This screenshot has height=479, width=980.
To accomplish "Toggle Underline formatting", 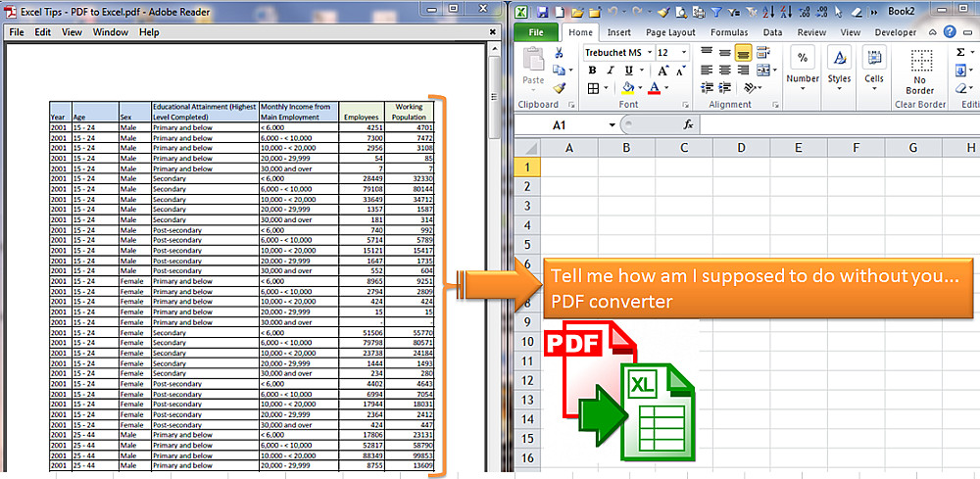I will [x=628, y=70].
